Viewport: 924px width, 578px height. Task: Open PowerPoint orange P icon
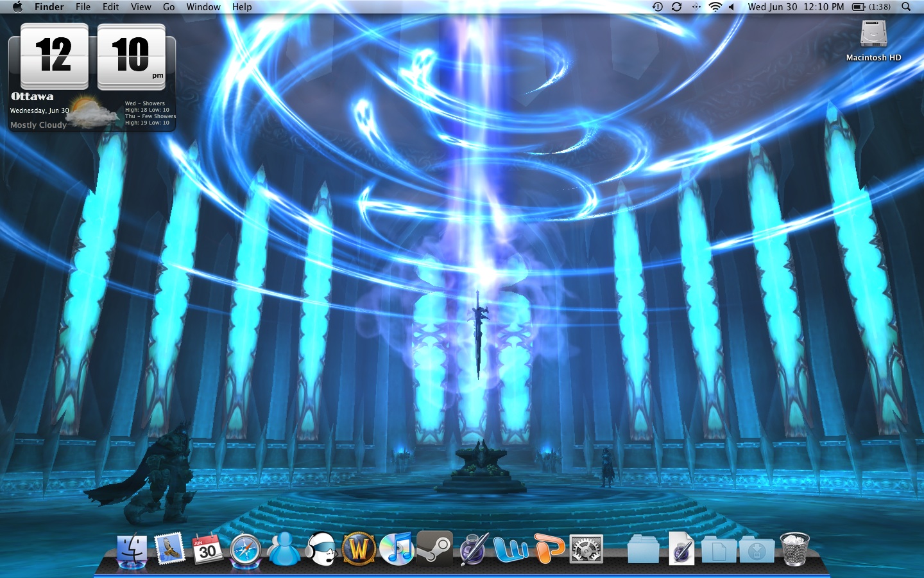[x=549, y=550]
